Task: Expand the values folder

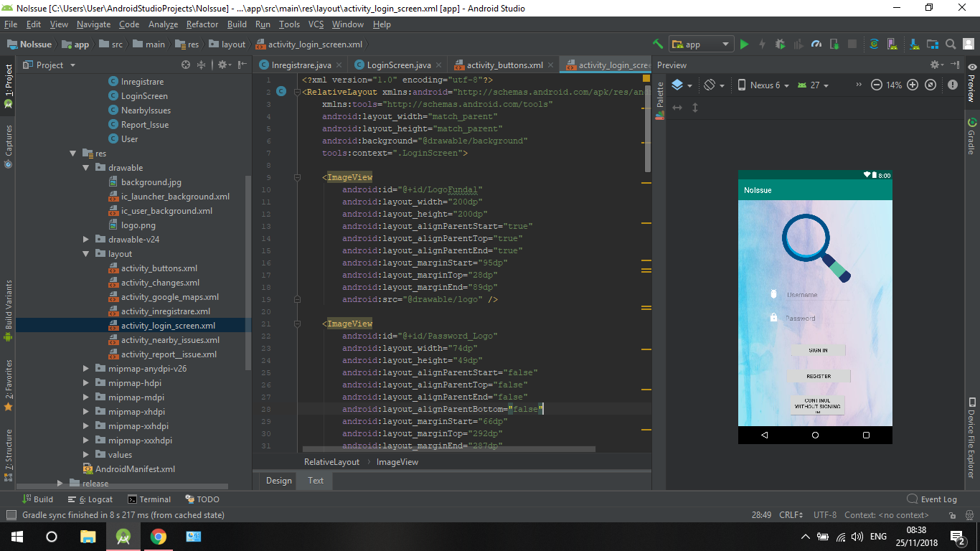Action: [85, 455]
